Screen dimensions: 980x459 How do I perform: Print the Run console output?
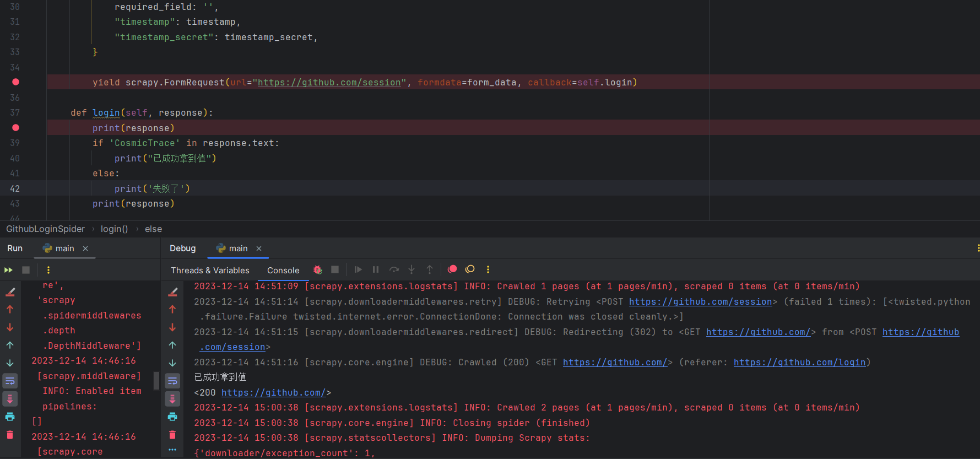tap(10, 417)
